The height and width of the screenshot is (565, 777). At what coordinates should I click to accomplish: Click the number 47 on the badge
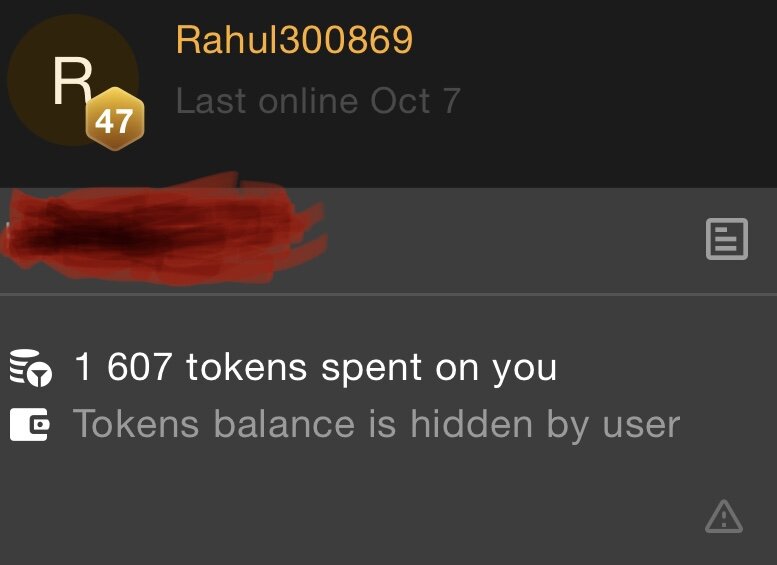[114, 120]
